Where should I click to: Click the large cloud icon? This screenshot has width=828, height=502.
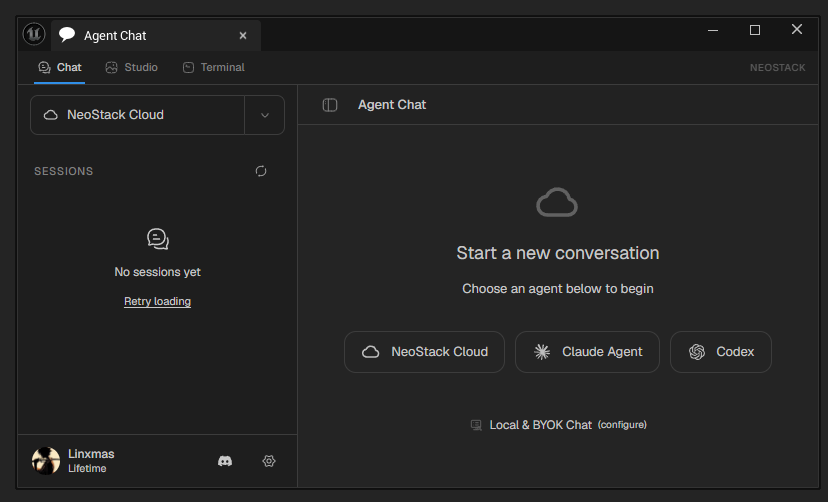coord(557,202)
